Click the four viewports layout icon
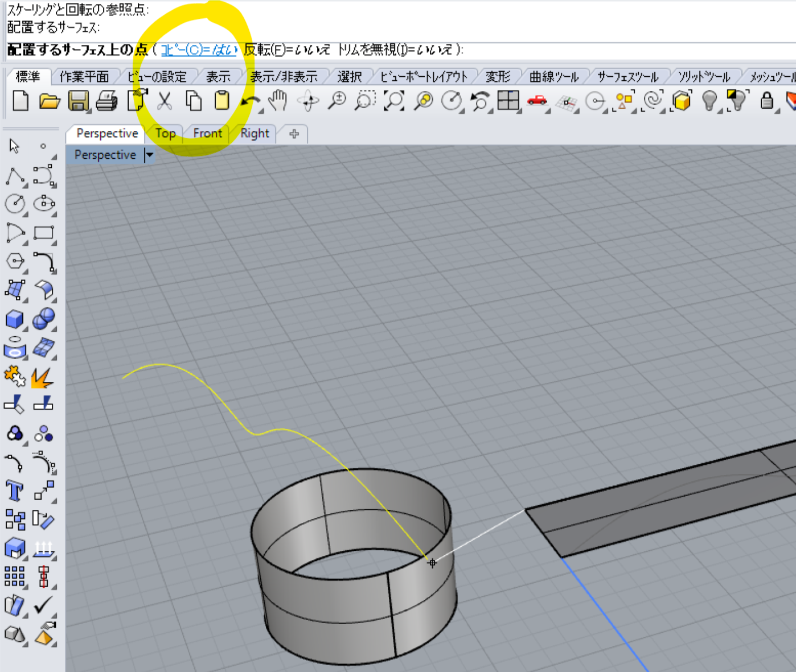796x672 pixels. 508,101
